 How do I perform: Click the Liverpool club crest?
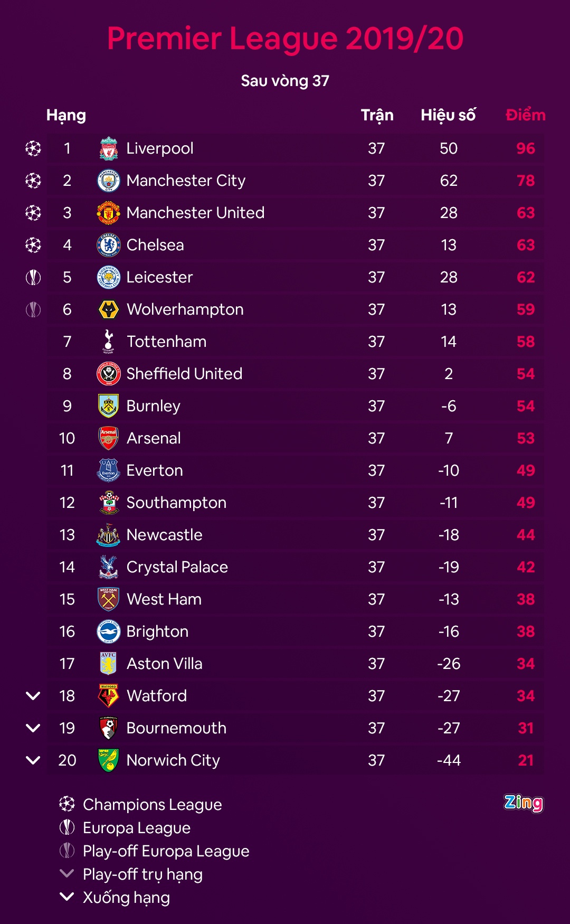pos(109,148)
